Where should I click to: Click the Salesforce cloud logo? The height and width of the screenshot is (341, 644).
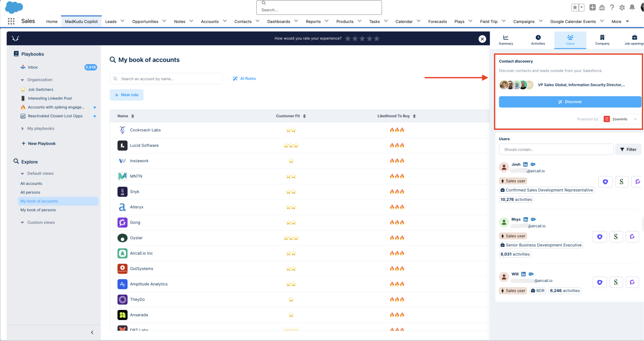[x=14, y=7]
